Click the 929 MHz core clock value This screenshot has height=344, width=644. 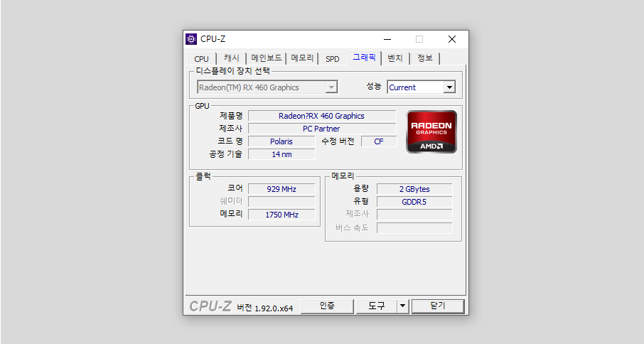coord(281,189)
